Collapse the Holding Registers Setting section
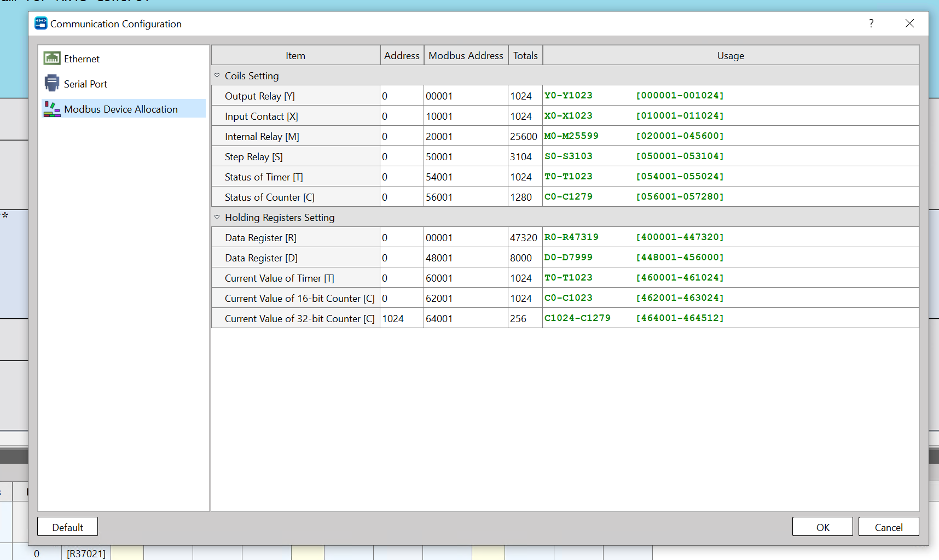This screenshot has height=560, width=939. (217, 217)
